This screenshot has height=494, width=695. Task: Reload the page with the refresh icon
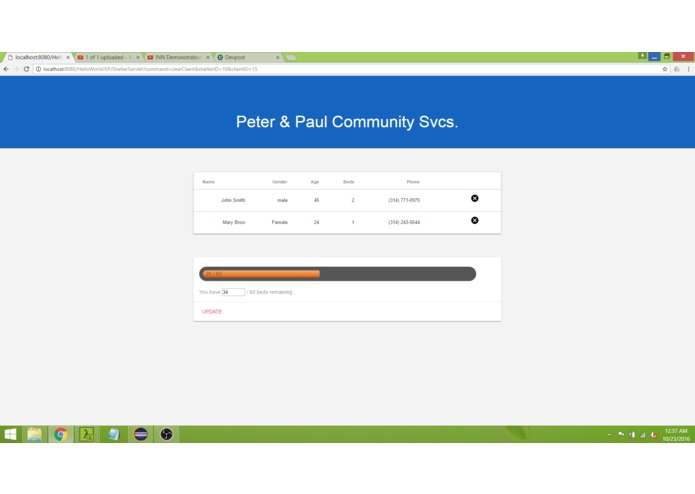point(26,69)
